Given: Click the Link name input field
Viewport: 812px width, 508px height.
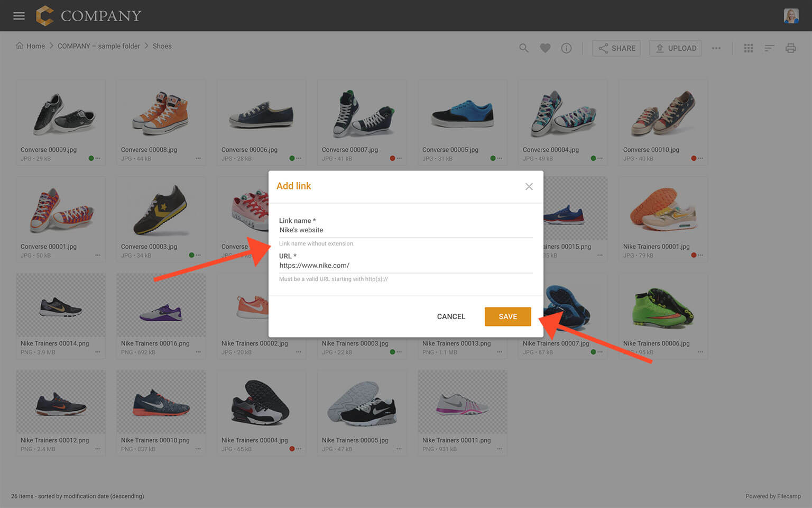Looking at the screenshot, I should tap(405, 230).
